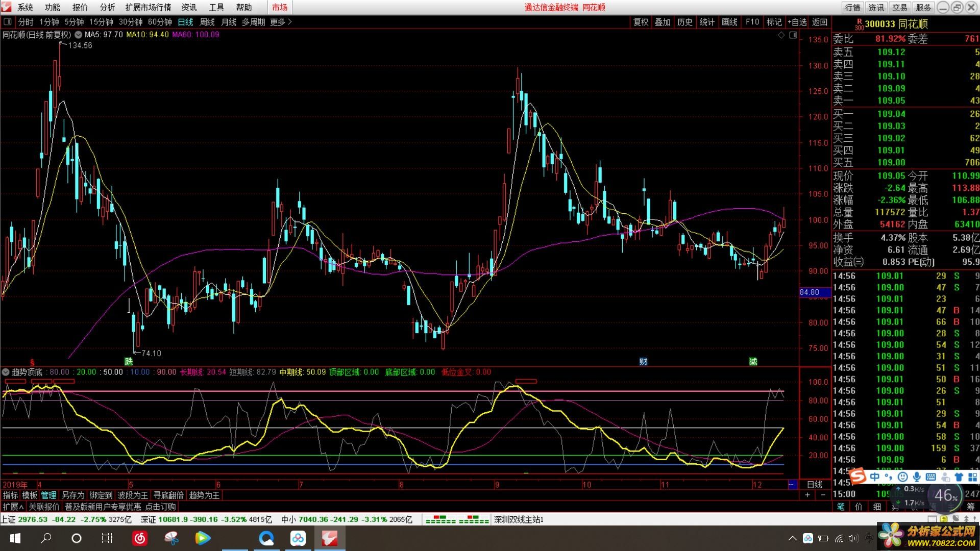980x551 pixels.
Task: Open Windows taskbar search
Action: click(46, 538)
